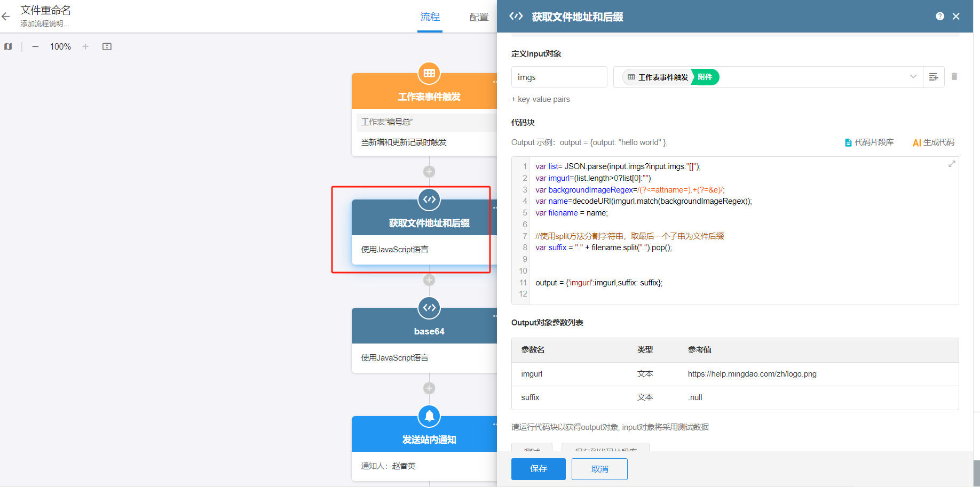Fit the workflow canvas to screen
The width and height of the screenshot is (980, 487).
point(107,47)
